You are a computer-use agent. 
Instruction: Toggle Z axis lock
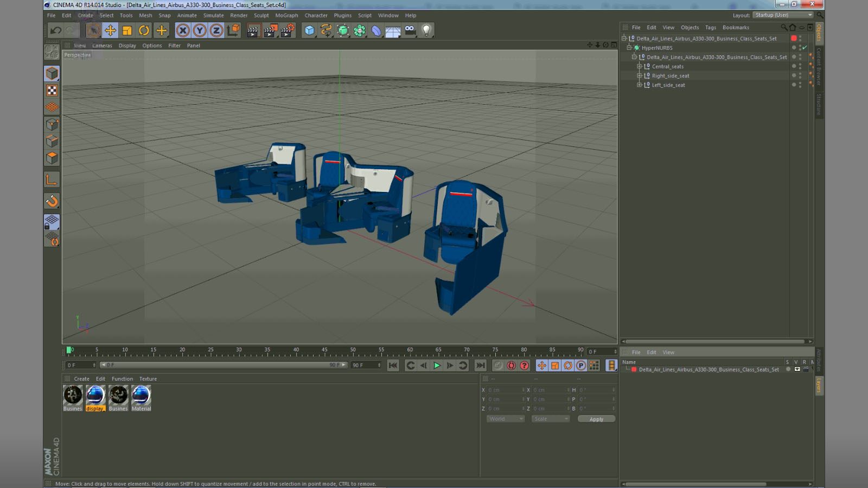216,30
